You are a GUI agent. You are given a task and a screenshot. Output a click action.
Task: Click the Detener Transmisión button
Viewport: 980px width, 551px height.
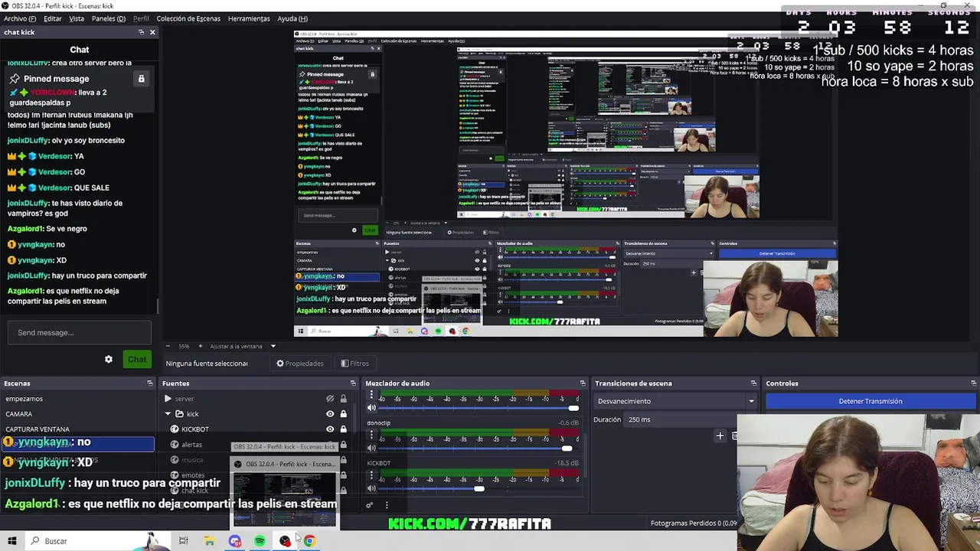coord(871,401)
